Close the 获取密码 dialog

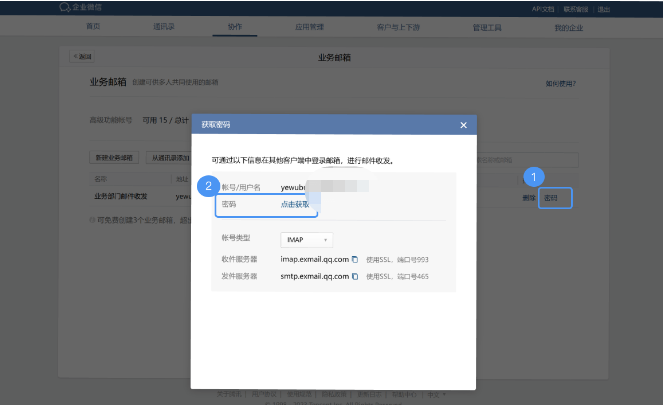click(463, 125)
